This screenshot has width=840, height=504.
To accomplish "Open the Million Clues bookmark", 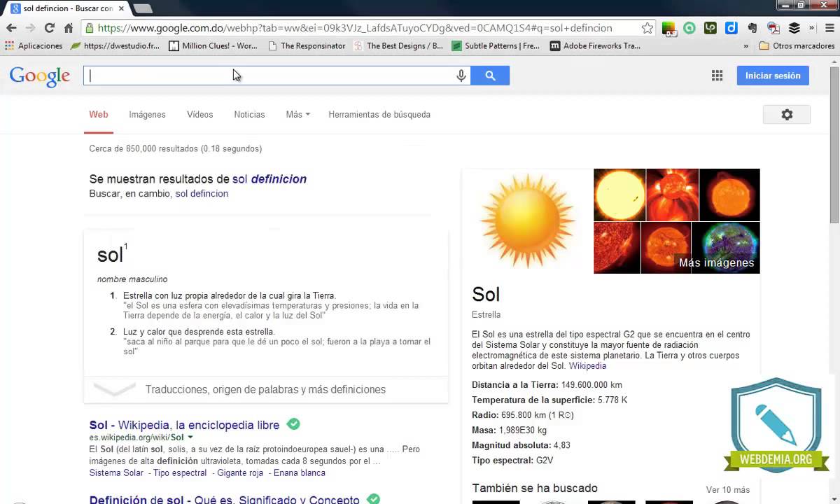I will [213, 45].
